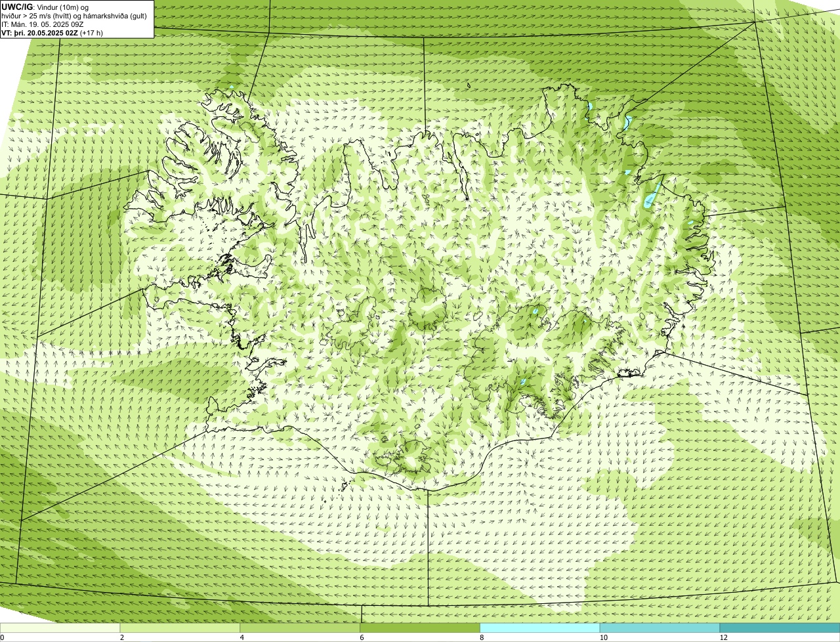Select the teal above-12 m/s color band

coord(780,628)
